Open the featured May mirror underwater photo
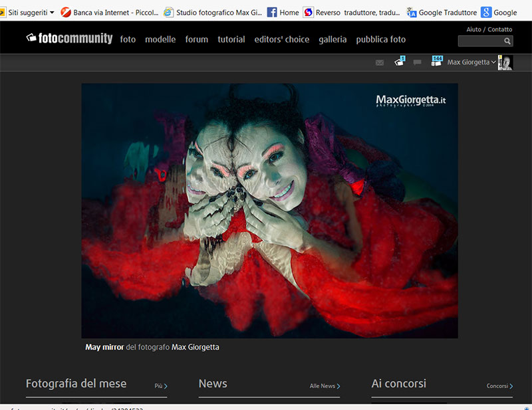 [x=270, y=211]
